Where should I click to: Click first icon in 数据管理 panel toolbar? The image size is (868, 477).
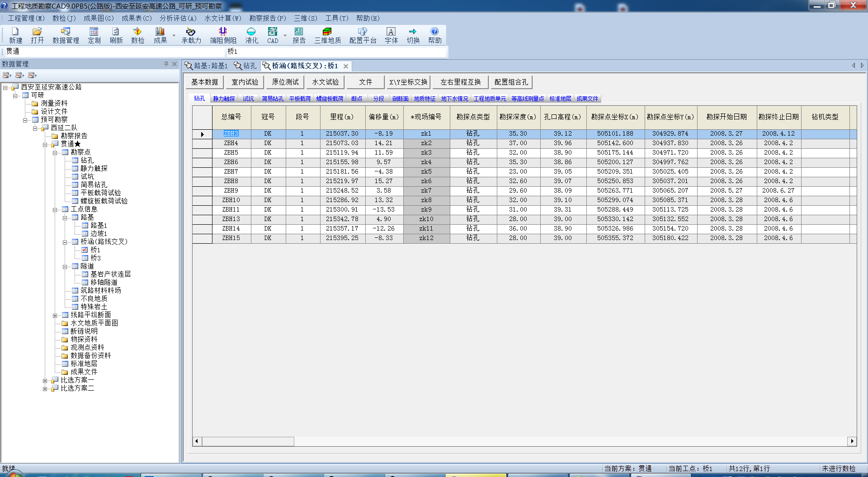[x=7, y=75]
